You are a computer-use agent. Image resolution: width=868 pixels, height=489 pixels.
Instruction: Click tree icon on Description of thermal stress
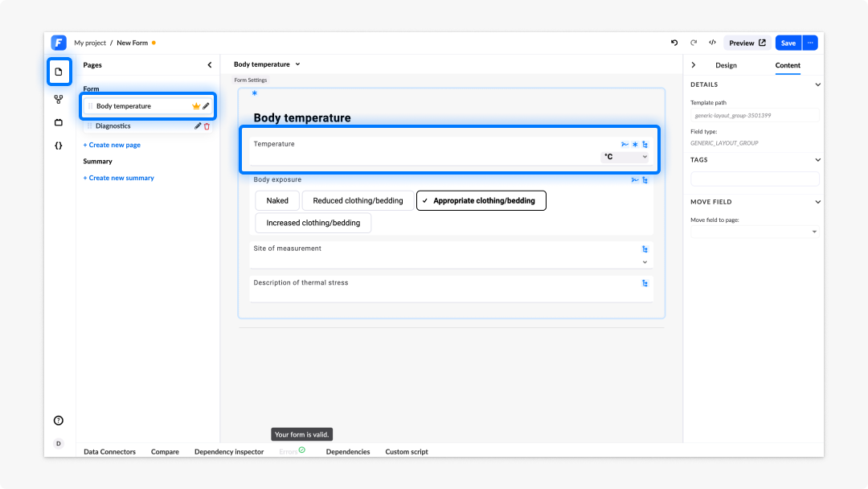click(x=645, y=284)
